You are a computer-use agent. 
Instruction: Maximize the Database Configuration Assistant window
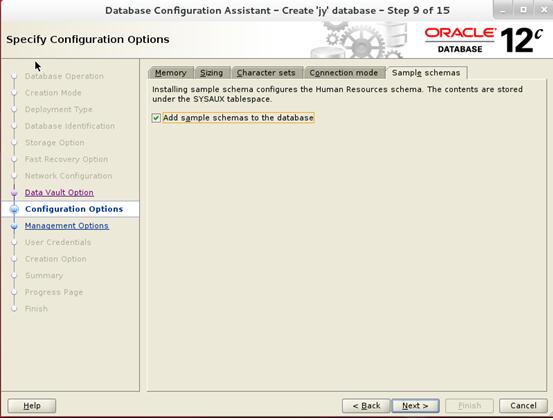(x=524, y=10)
